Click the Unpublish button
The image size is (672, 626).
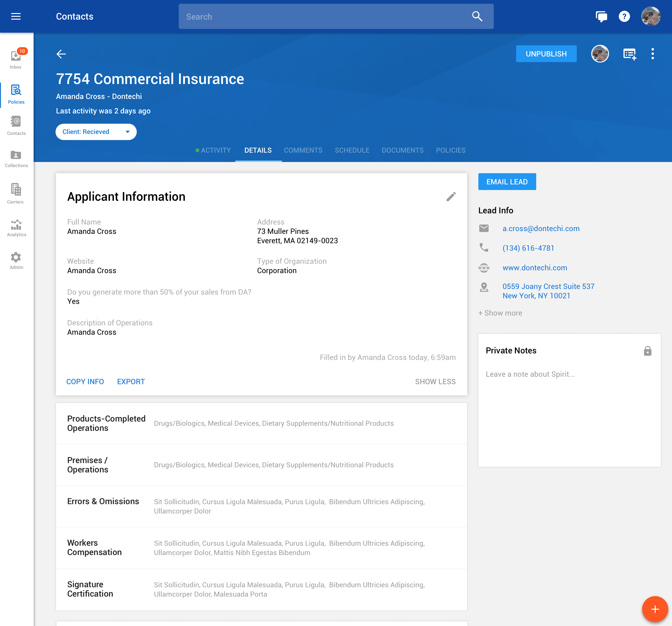point(546,54)
